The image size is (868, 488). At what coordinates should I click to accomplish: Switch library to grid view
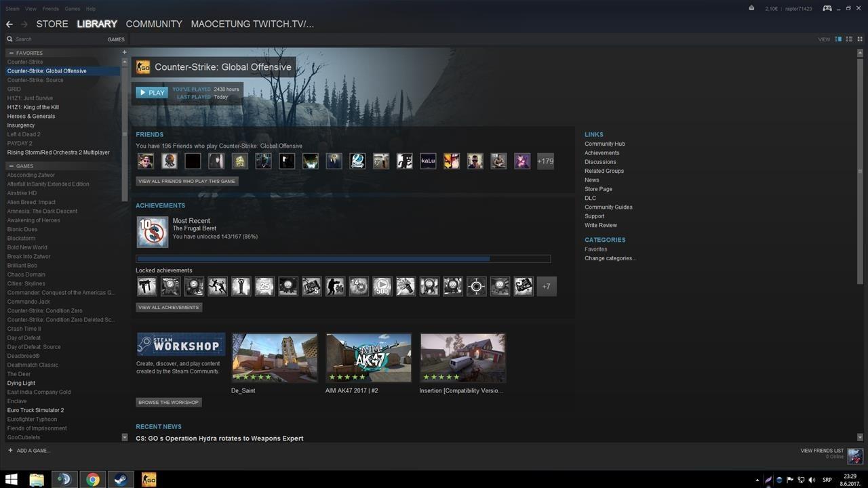pyautogui.click(x=860, y=39)
